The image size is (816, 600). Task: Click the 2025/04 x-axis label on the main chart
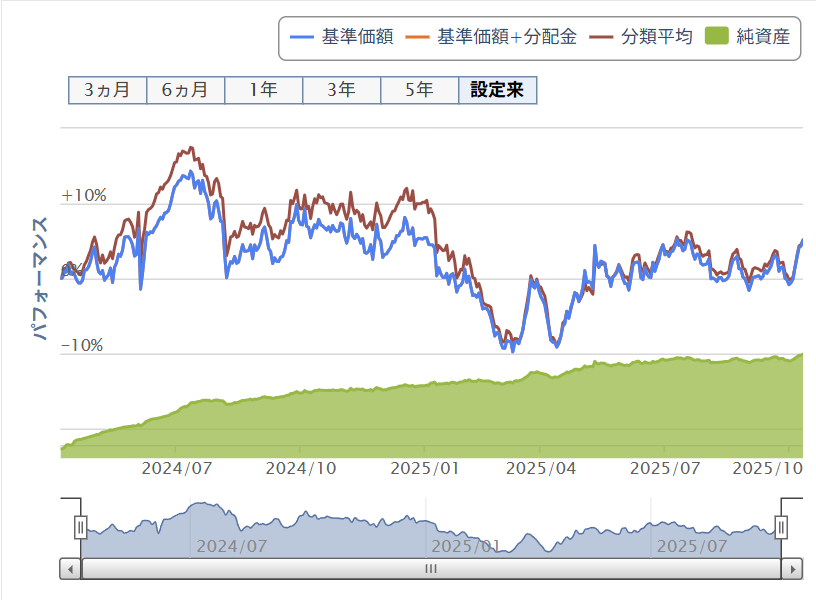click(x=540, y=468)
